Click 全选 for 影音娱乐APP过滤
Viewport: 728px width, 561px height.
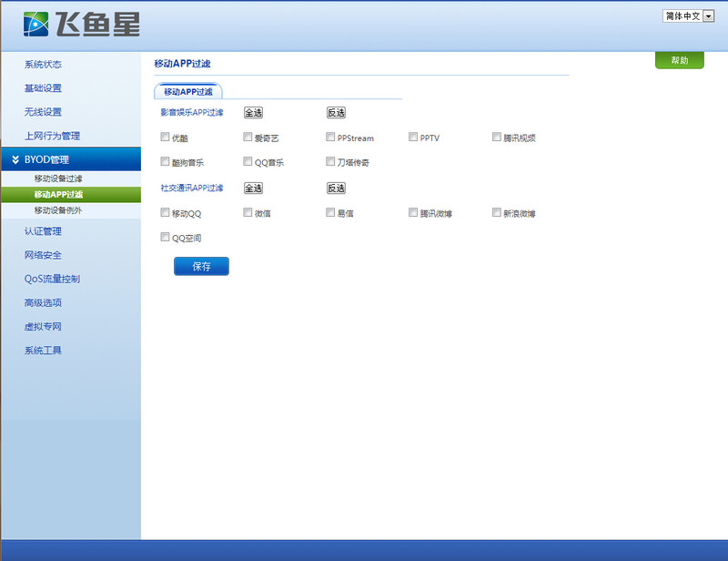pos(254,113)
